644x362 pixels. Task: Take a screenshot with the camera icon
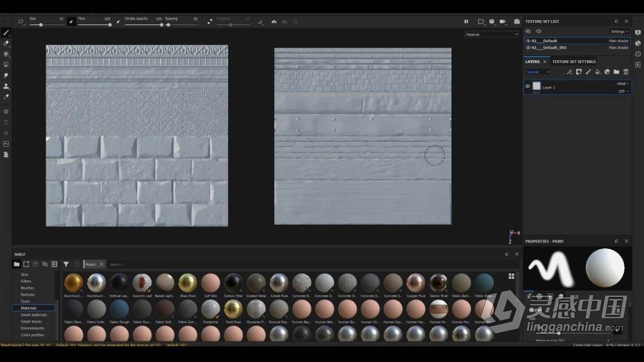pos(517,21)
